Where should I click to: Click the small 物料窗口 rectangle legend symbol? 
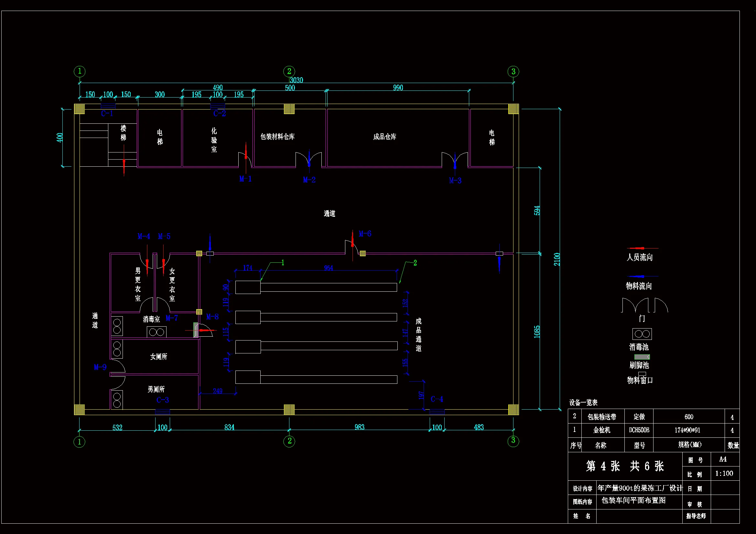(642, 373)
